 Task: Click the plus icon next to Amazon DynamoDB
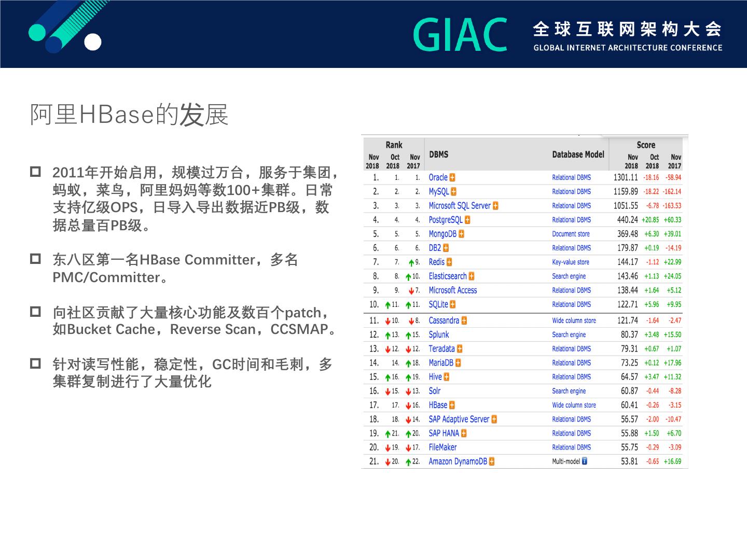click(491, 461)
